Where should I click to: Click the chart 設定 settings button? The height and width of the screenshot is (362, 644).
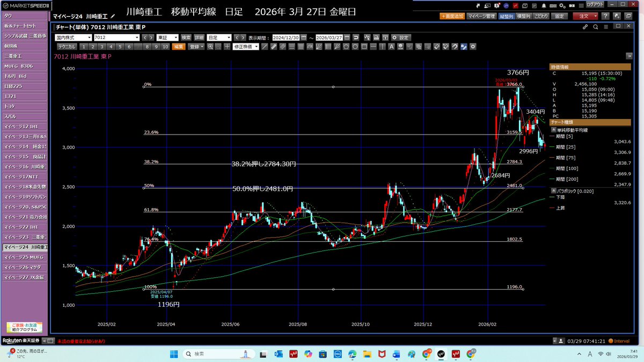pos(401,38)
